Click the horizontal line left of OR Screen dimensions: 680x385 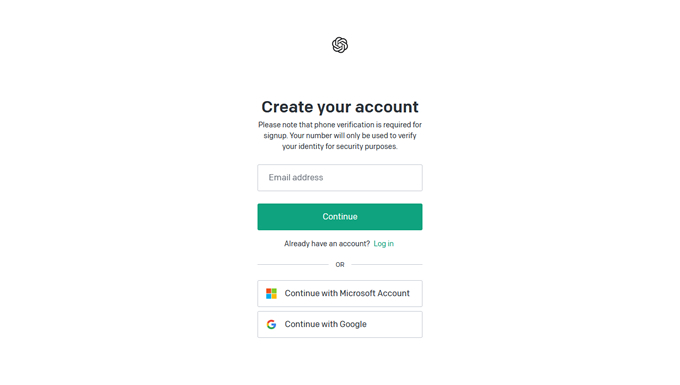(293, 264)
